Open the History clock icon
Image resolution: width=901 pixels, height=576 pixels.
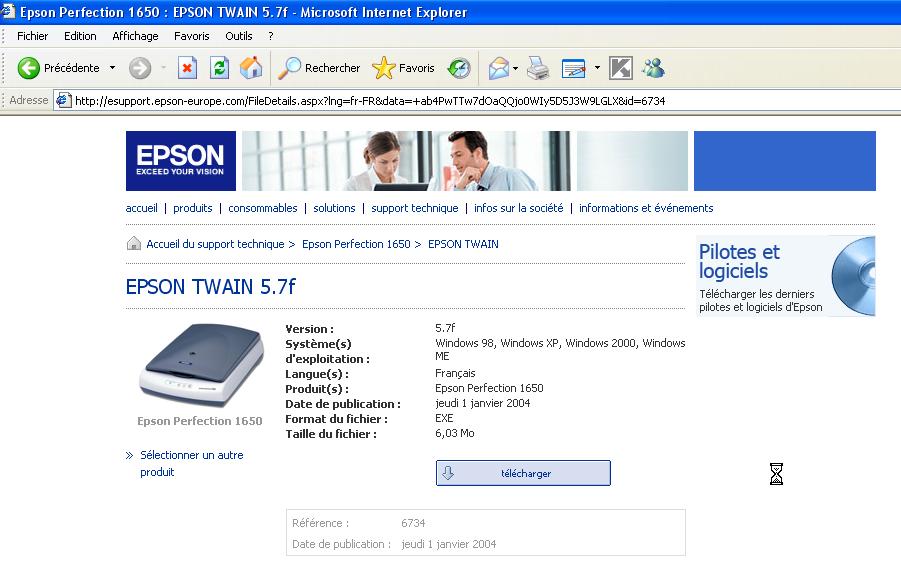coord(459,68)
